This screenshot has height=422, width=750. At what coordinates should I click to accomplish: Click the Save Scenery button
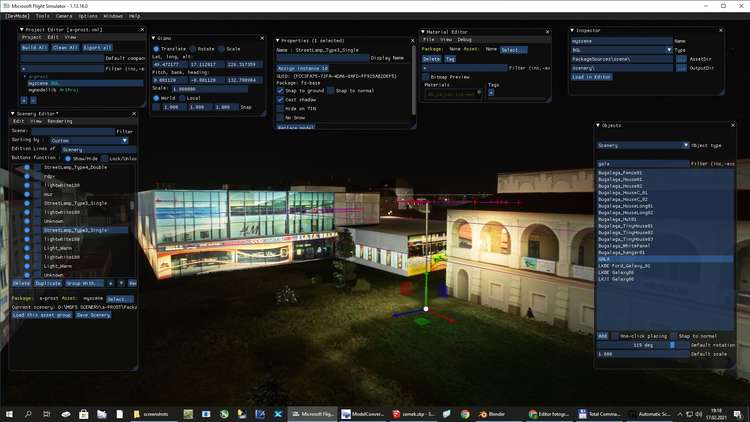[93, 315]
